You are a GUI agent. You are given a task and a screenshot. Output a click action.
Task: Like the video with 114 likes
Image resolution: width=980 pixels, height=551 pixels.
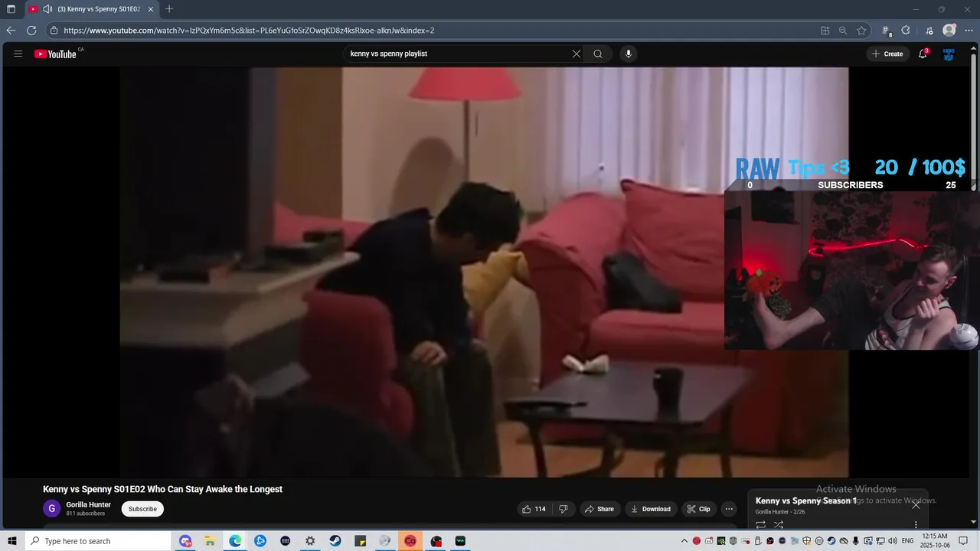click(534, 509)
